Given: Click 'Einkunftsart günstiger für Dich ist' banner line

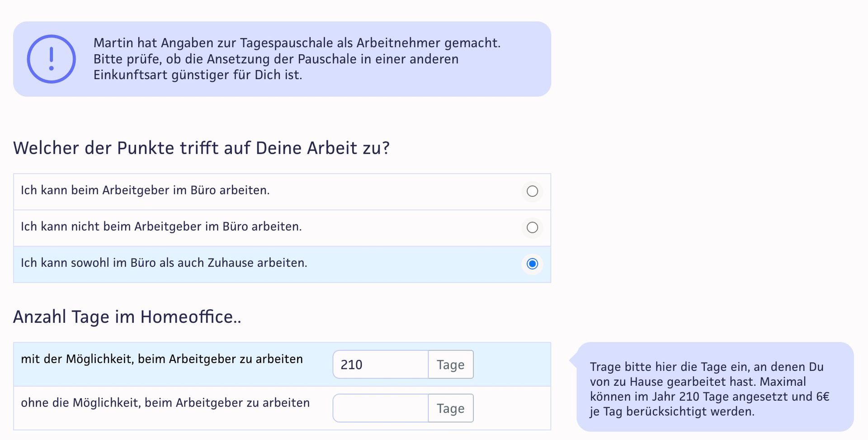Looking at the screenshot, I should point(198,75).
